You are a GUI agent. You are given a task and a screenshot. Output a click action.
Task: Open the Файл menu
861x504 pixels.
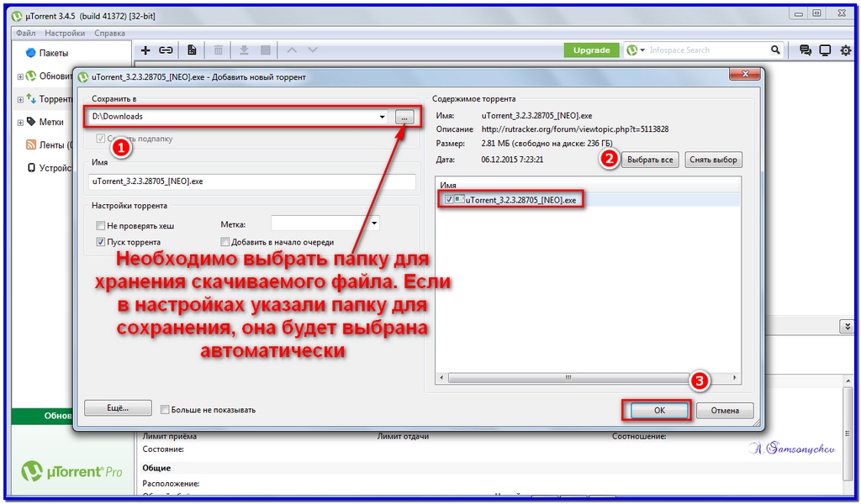26,33
